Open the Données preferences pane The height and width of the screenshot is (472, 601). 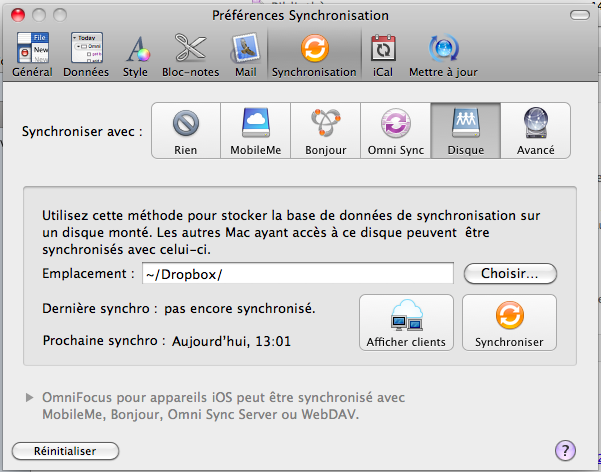pyautogui.click(x=86, y=55)
